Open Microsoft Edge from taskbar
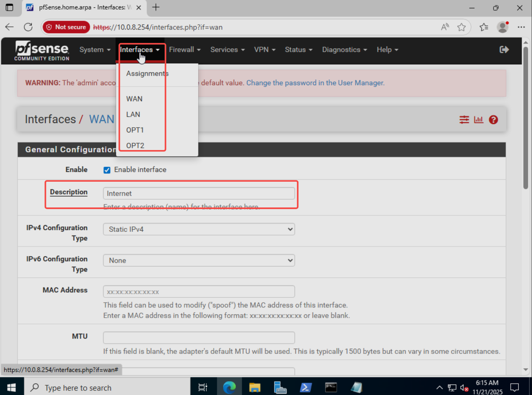Screen dimensions: 532x395 (229, 387)
